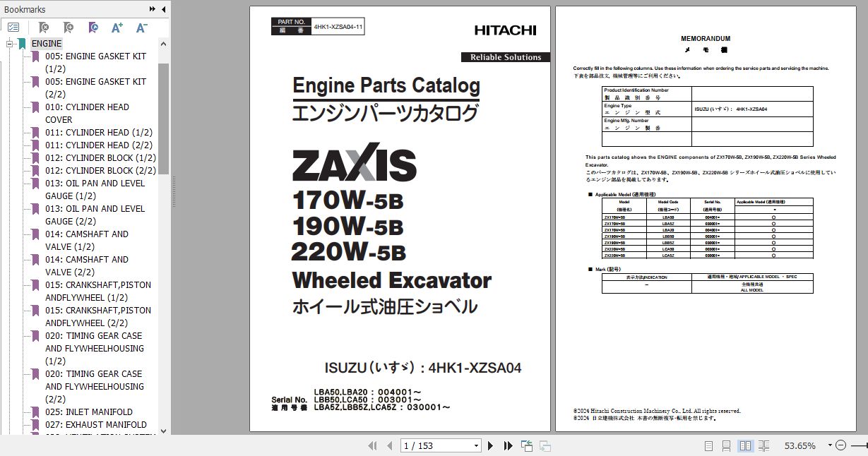Click the 'Reliable Solutions' banner text
The width and height of the screenshot is (868, 456).
[506, 57]
